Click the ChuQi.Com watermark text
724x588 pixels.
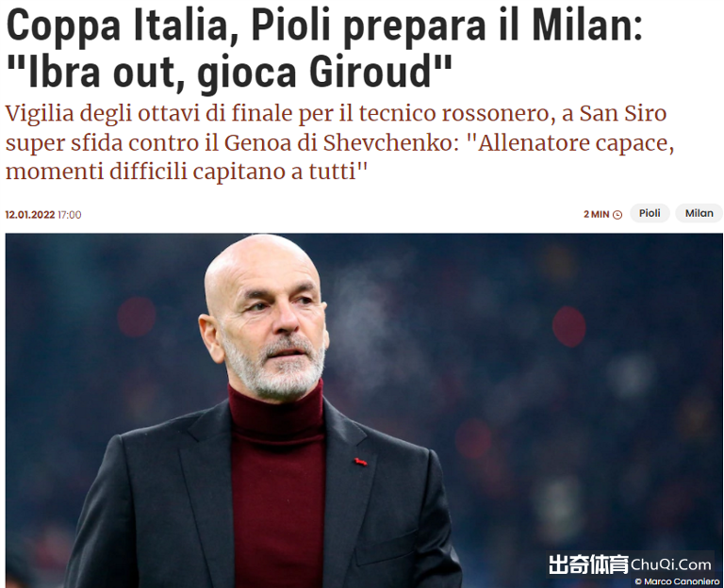pyautogui.click(x=671, y=564)
